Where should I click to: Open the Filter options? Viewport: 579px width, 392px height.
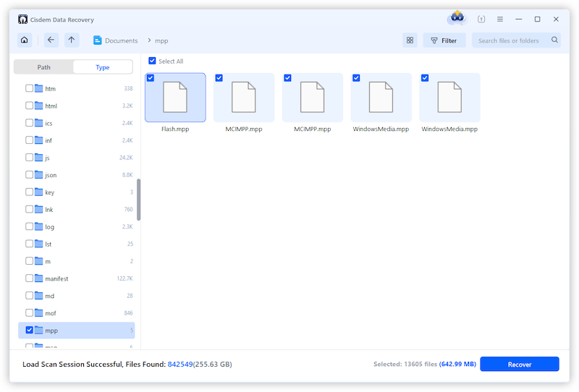pos(444,41)
